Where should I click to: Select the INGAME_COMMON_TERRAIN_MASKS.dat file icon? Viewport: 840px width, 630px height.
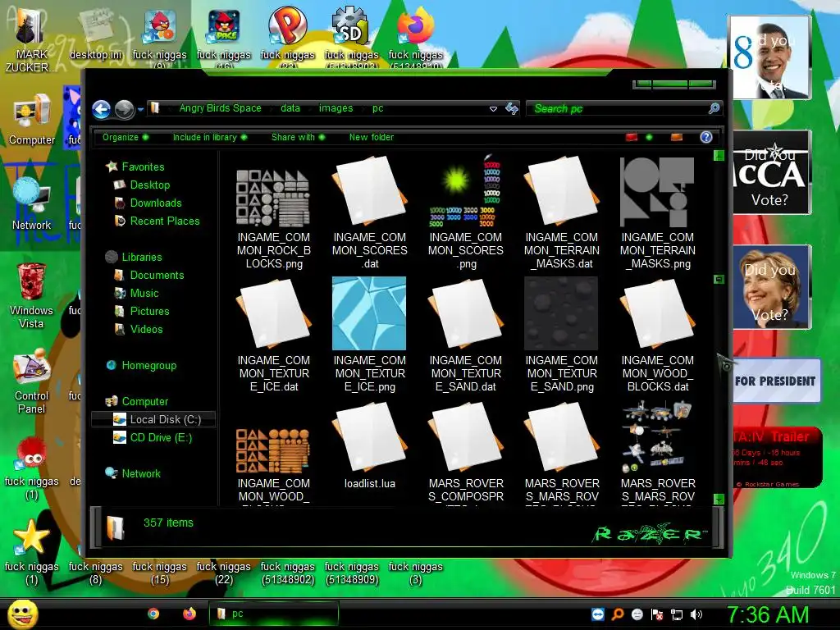pyautogui.click(x=561, y=190)
